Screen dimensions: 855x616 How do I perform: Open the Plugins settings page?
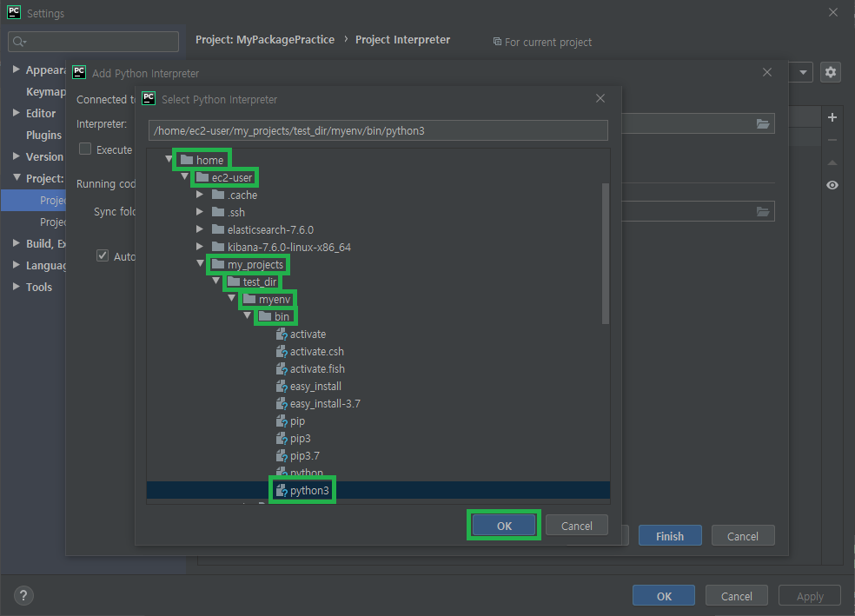click(43, 136)
